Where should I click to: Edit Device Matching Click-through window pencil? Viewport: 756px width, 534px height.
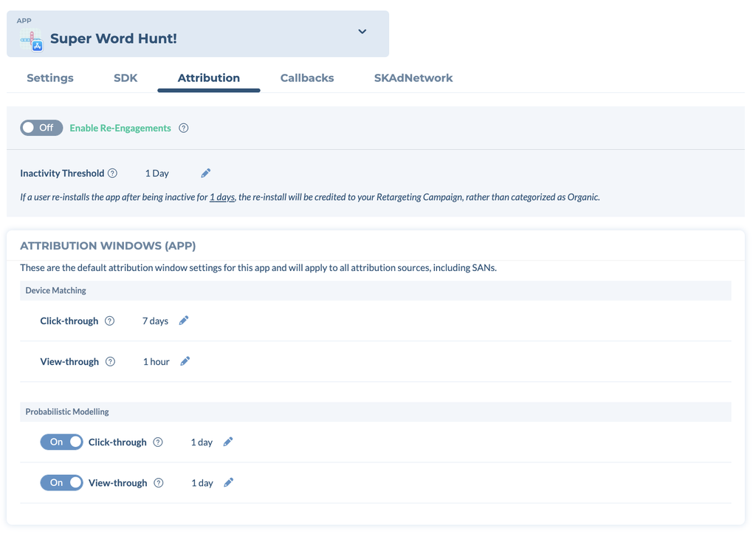pyautogui.click(x=184, y=321)
